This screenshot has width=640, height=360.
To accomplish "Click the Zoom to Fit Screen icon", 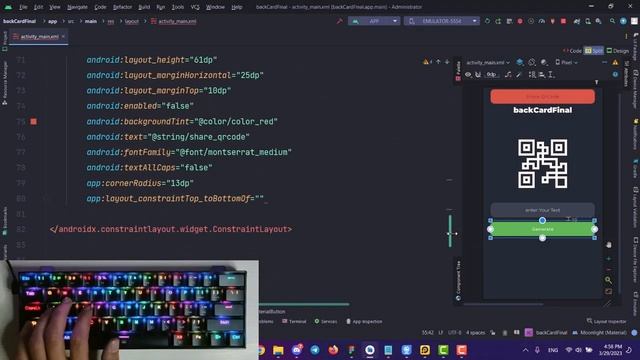I will coord(609,291).
